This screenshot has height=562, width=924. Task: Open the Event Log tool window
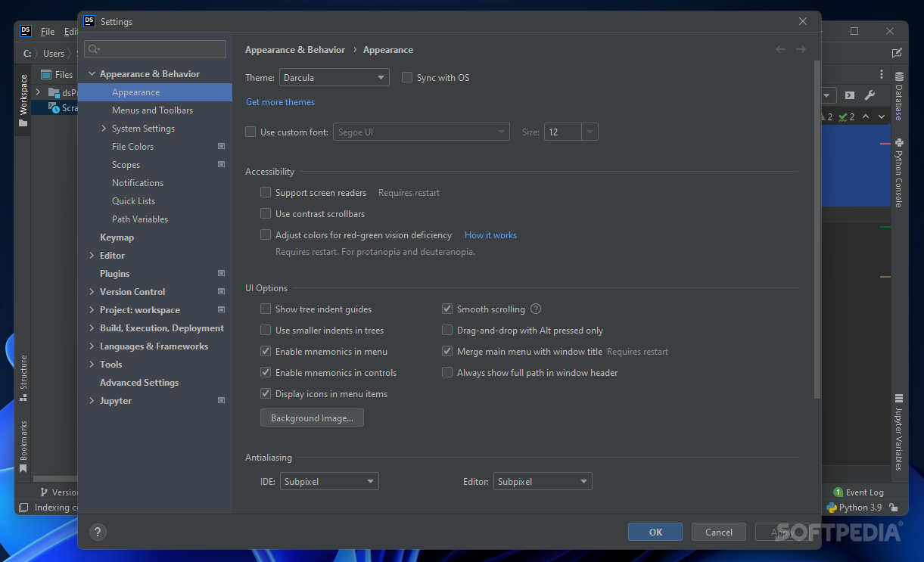pyautogui.click(x=858, y=492)
